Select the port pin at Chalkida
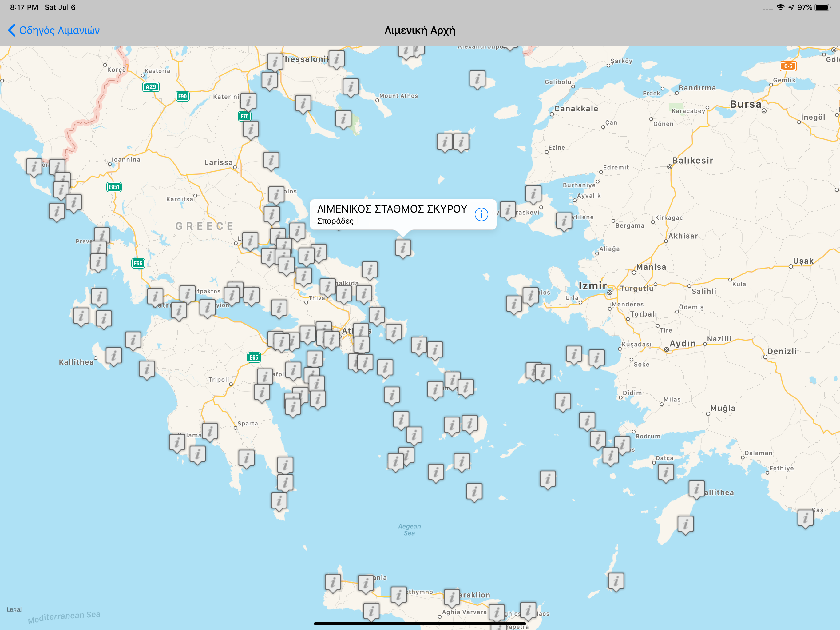Image resolution: width=840 pixels, height=630 pixels. click(x=327, y=288)
